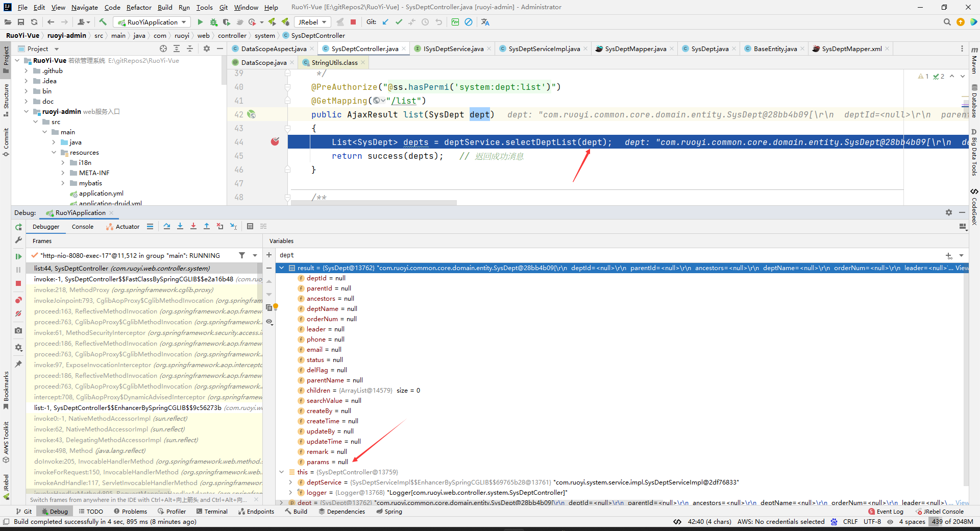The width and height of the screenshot is (980, 531).
Task: Toggle the breakpoint on line 44
Action: pos(275,141)
